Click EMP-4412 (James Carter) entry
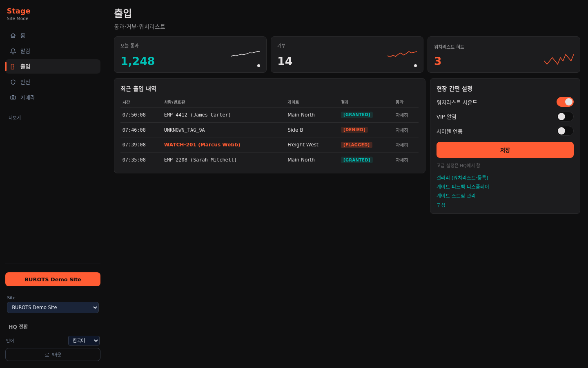This screenshot has width=588, height=368. click(x=197, y=115)
